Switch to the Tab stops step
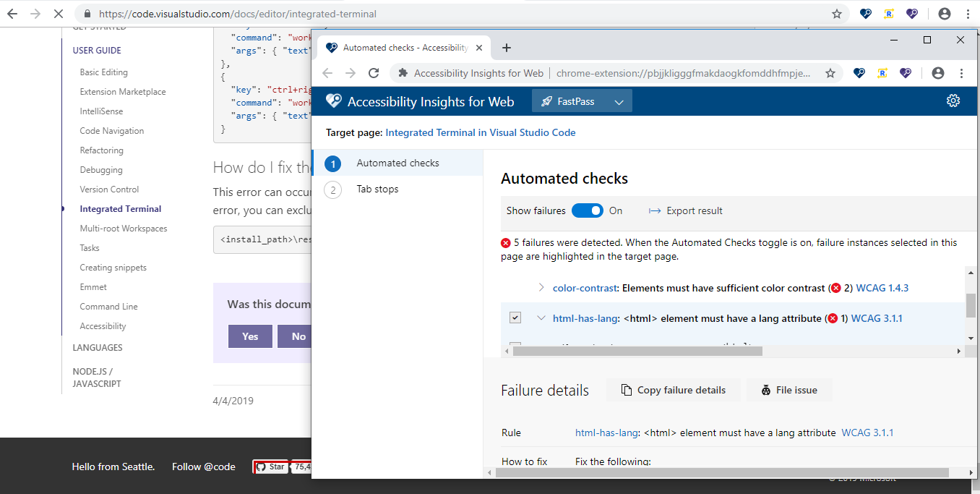Viewport: 980px width, 494px height. pos(377,189)
